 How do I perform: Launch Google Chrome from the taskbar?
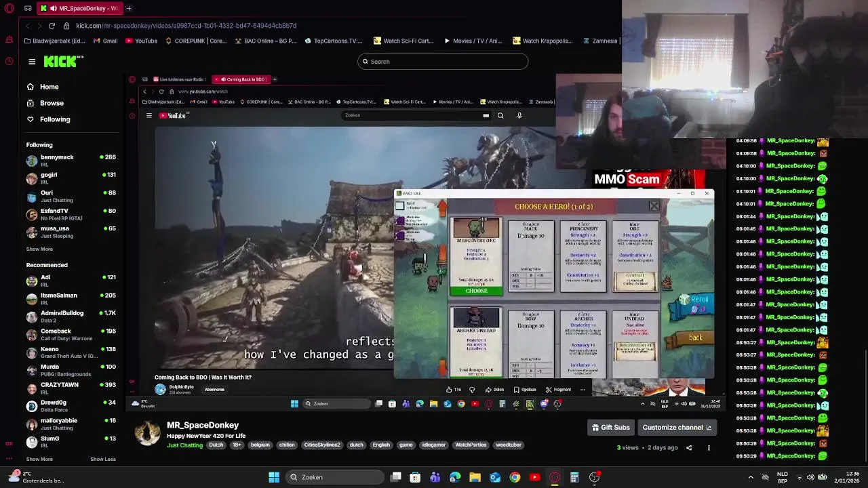click(515, 477)
